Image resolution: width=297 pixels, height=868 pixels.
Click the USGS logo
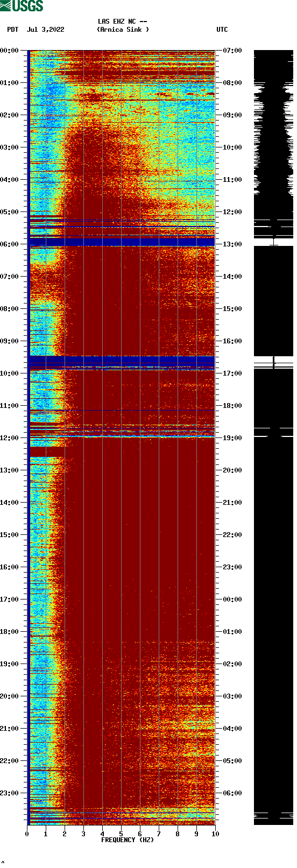22,6
